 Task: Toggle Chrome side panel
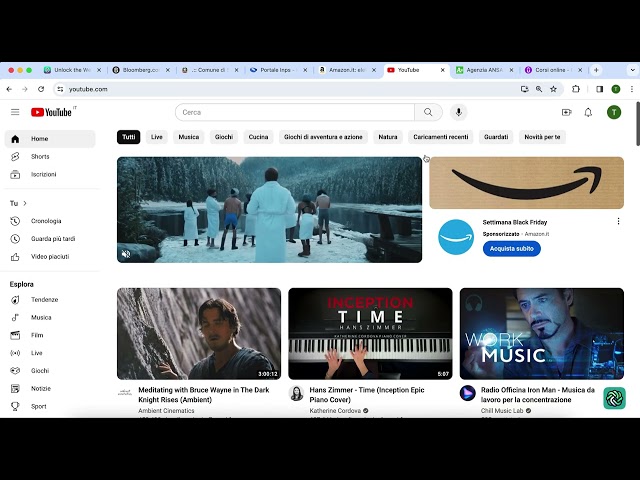pyautogui.click(x=599, y=89)
